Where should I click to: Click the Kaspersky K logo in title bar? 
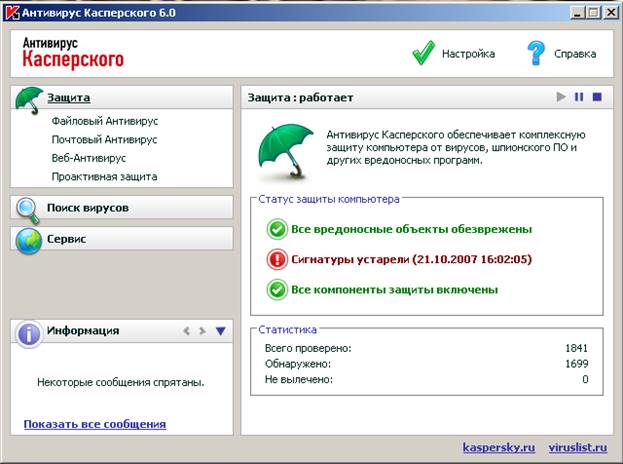click(11, 12)
